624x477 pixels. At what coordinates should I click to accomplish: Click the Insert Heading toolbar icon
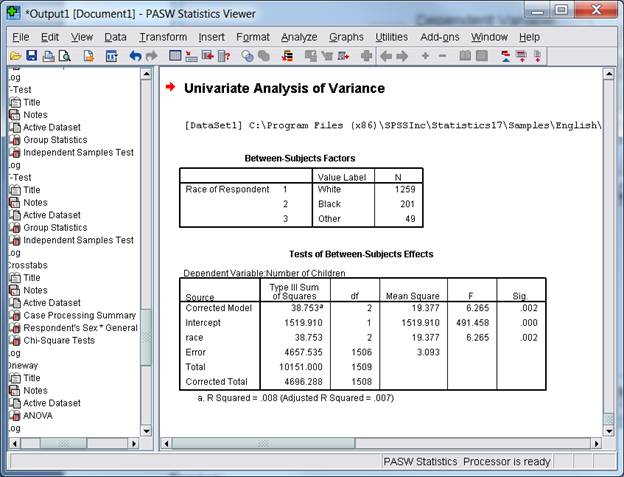505,56
